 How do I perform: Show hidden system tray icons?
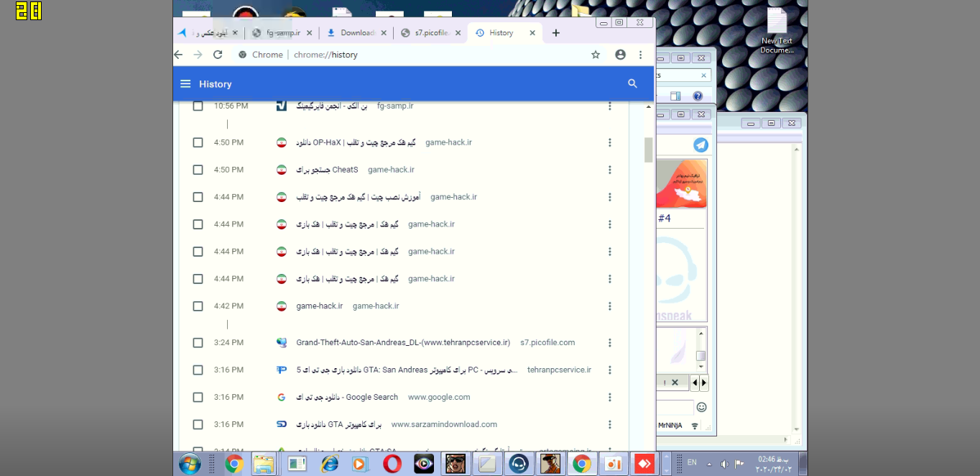coord(709,464)
